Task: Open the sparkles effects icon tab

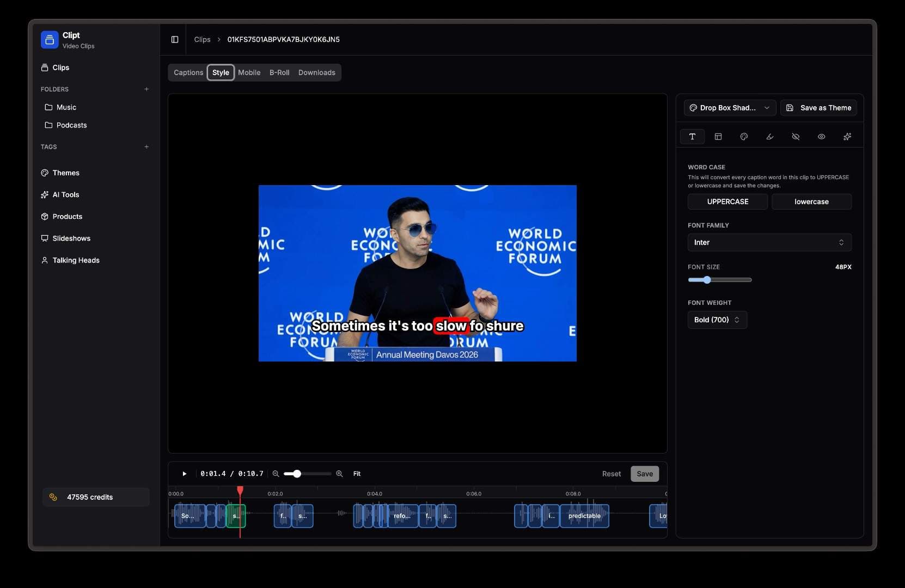Action: tap(847, 137)
